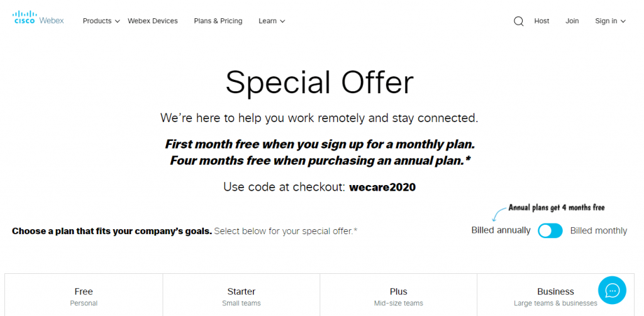Click the Special Offer heading
Image resolution: width=644 pixels, height=316 pixels.
(x=319, y=82)
